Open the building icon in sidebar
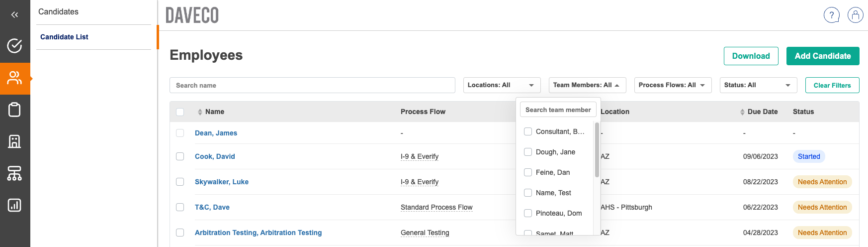The width and height of the screenshot is (868, 247). point(14,141)
